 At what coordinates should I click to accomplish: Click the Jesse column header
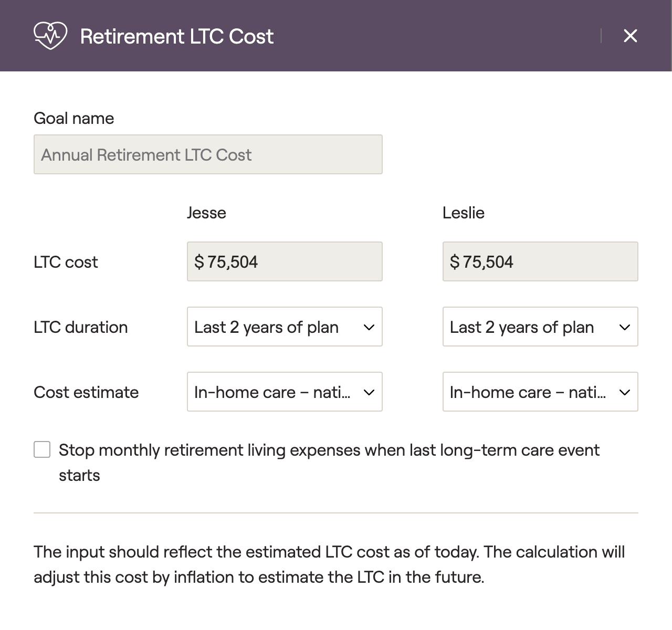pos(206,213)
